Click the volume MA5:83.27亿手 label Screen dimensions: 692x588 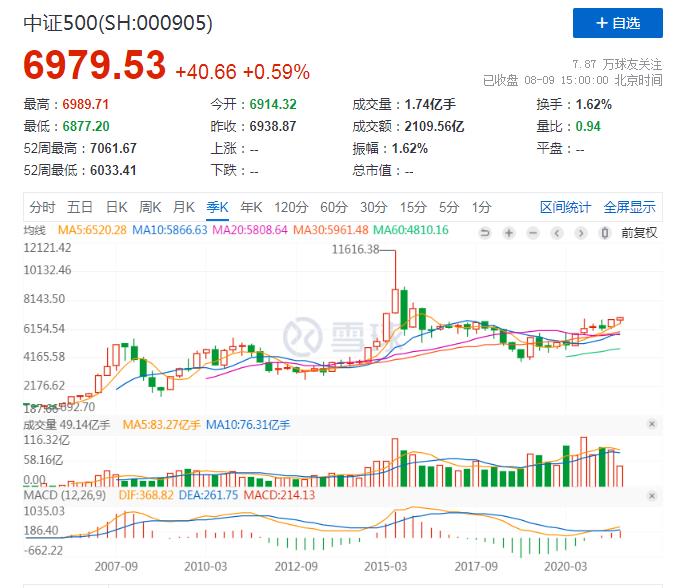tap(161, 425)
